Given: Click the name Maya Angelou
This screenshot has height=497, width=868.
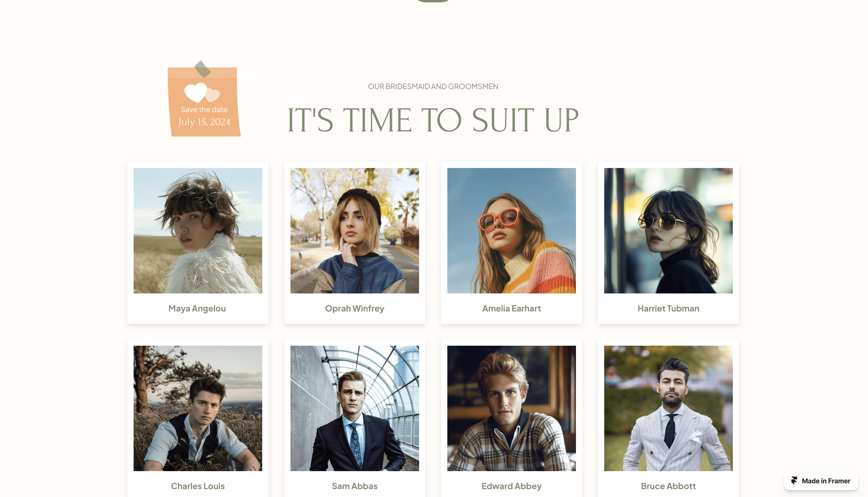Looking at the screenshot, I should pyautogui.click(x=197, y=309).
